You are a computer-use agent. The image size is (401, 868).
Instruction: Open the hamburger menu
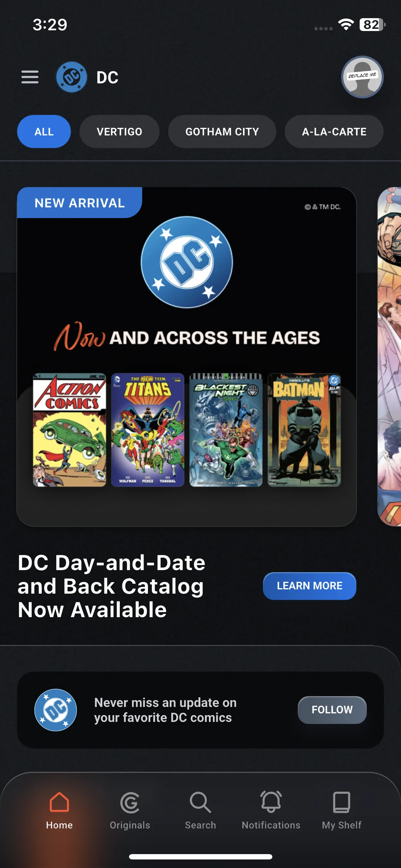[x=30, y=77]
